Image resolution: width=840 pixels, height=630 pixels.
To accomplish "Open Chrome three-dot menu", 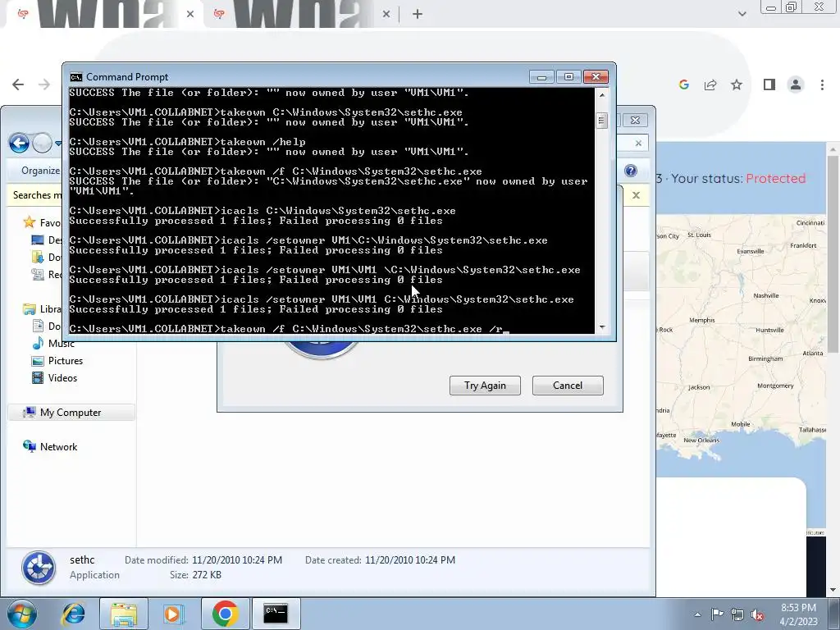I will pos(822,84).
